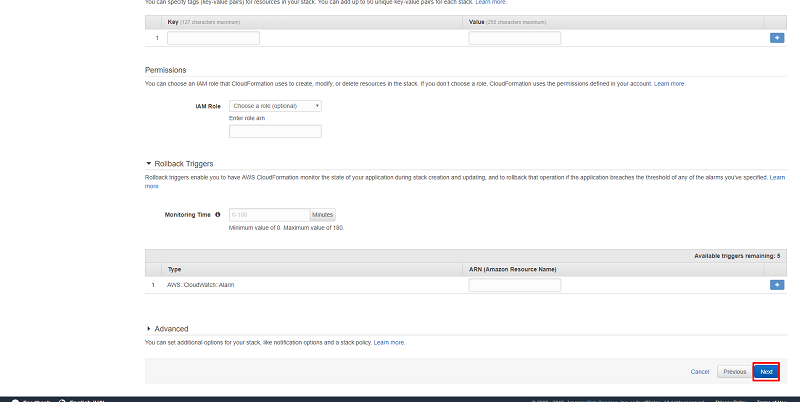800x402 pixels.
Task: Open Learn more link for Rollback triggers
Action: click(x=777, y=178)
